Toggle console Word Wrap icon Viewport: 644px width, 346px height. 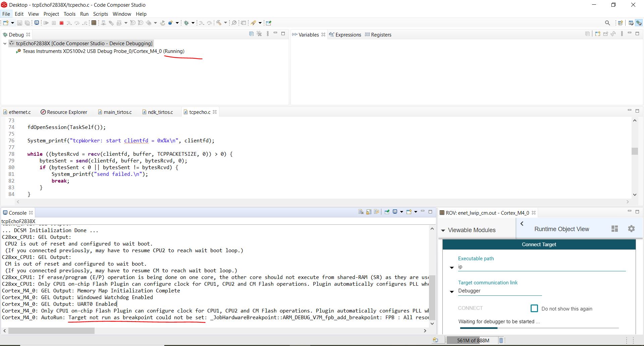pos(376,212)
